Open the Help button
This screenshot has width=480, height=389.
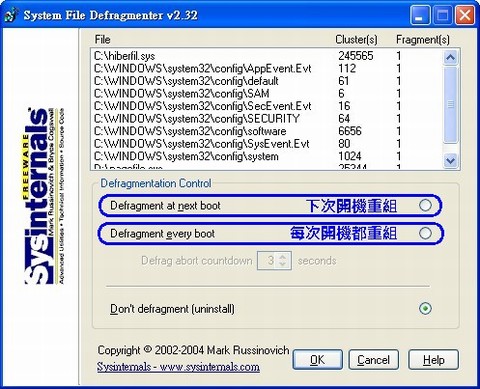pyautogui.click(x=433, y=360)
